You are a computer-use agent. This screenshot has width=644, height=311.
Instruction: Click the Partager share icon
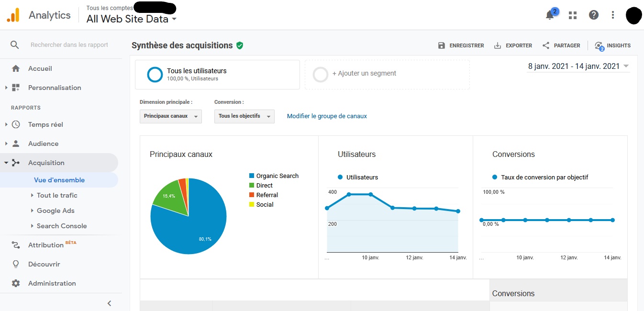click(x=546, y=45)
